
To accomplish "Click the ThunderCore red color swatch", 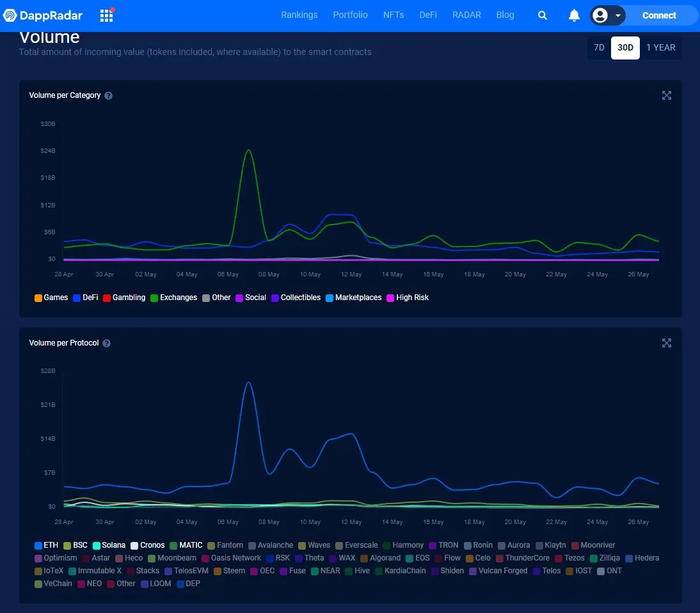I will click(x=500, y=559).
